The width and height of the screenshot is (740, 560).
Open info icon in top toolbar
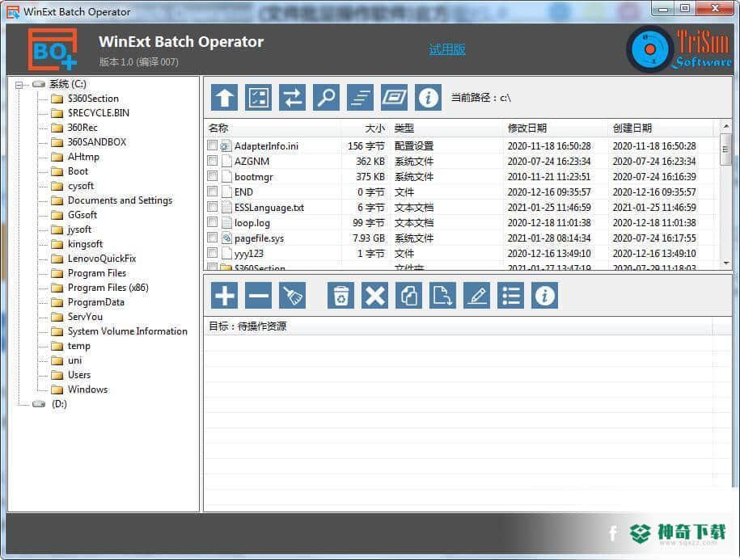pyautogui.click(x=428, y=98)
